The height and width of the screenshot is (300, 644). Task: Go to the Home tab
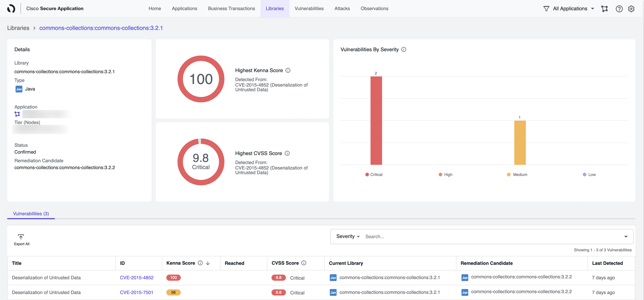point(155,8)
